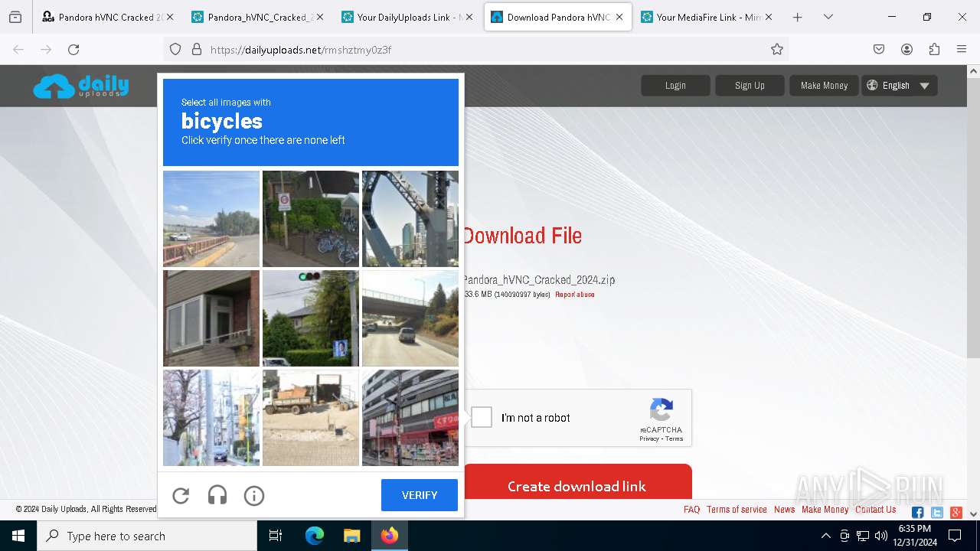Click the dailyuploads.net address bar

tap(475, 49)
